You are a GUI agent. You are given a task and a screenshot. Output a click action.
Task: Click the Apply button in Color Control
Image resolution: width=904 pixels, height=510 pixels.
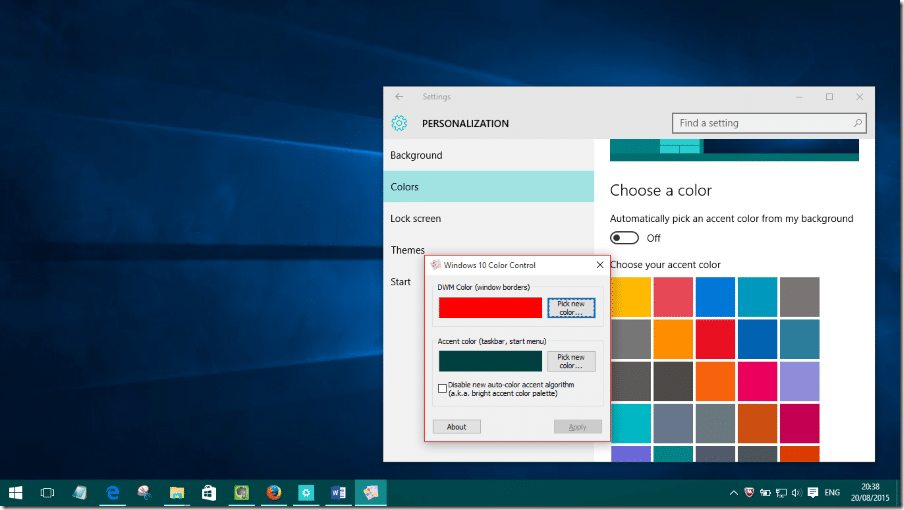coord(577,427)
